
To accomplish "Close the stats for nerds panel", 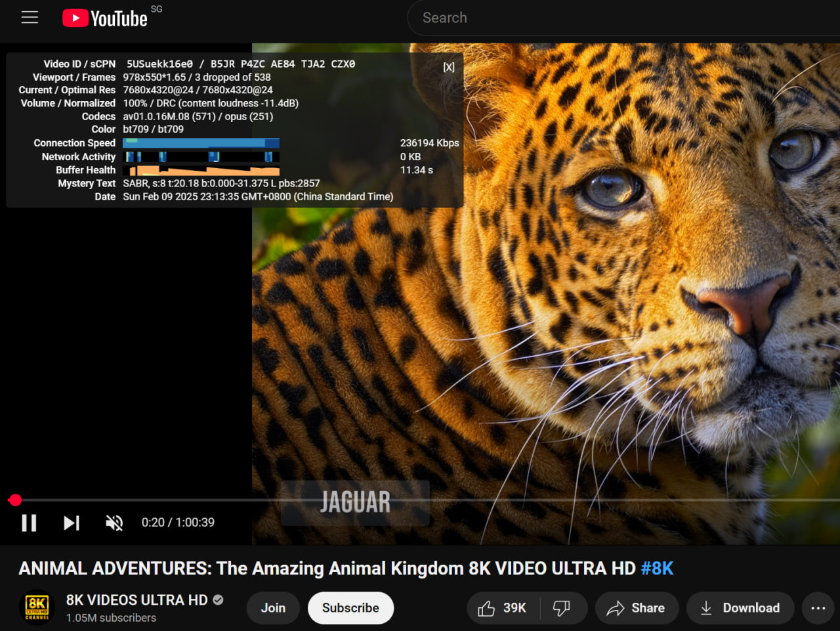I will pos(449,67).
